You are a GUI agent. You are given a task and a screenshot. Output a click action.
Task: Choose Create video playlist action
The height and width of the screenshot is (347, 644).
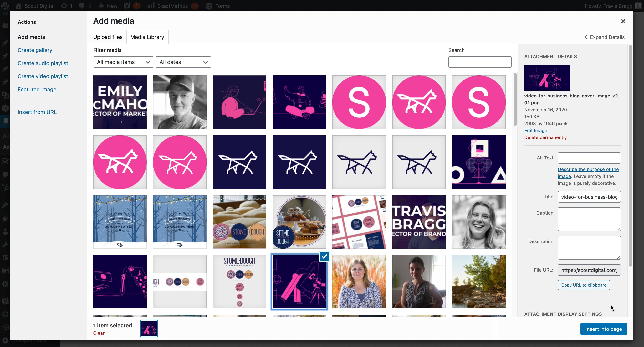coord(43,76)
